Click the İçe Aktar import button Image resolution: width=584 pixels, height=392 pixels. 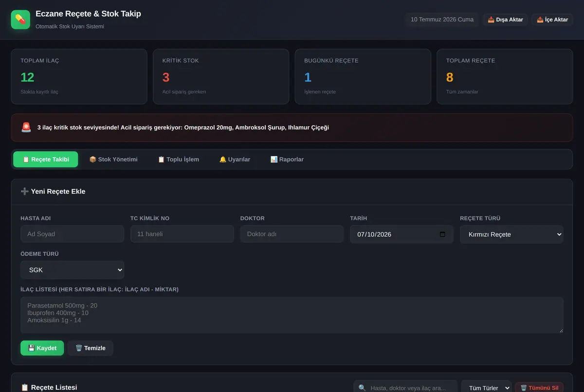pyautogui.click(x=552, y=19)
